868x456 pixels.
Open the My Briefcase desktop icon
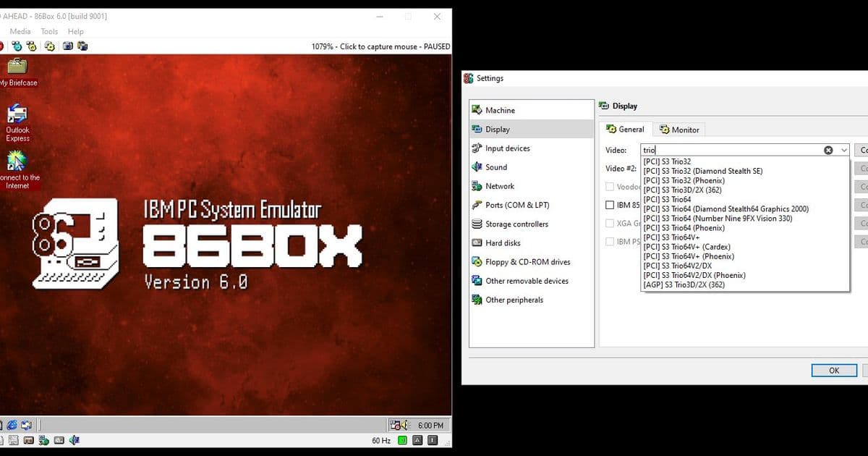(17, 71)
